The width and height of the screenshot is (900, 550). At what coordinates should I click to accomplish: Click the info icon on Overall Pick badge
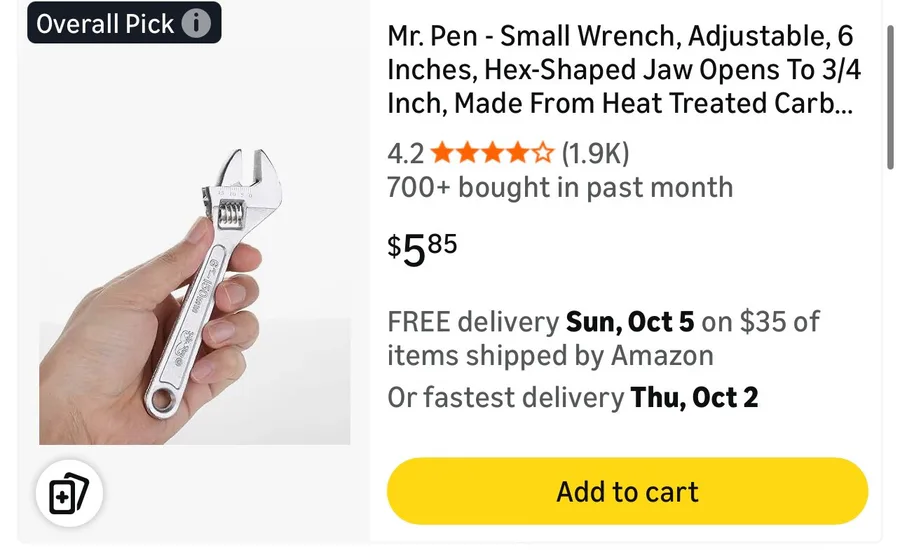coord(196,24)
